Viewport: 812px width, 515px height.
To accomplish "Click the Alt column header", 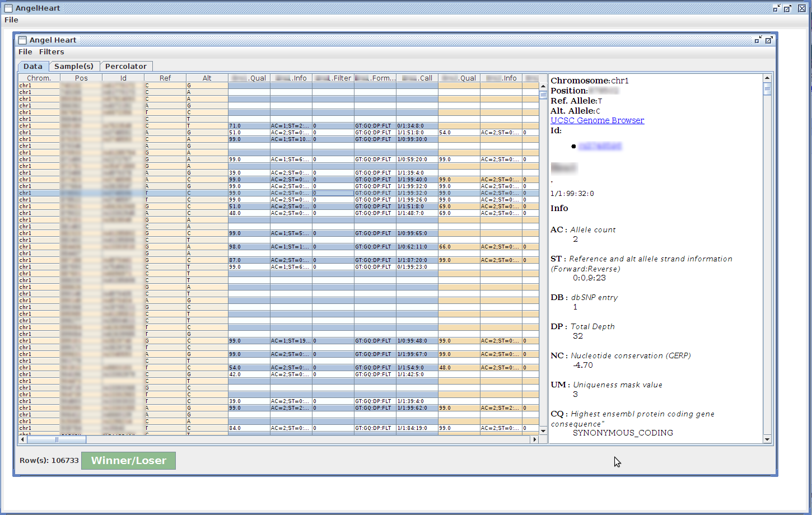I will point(207,78).
